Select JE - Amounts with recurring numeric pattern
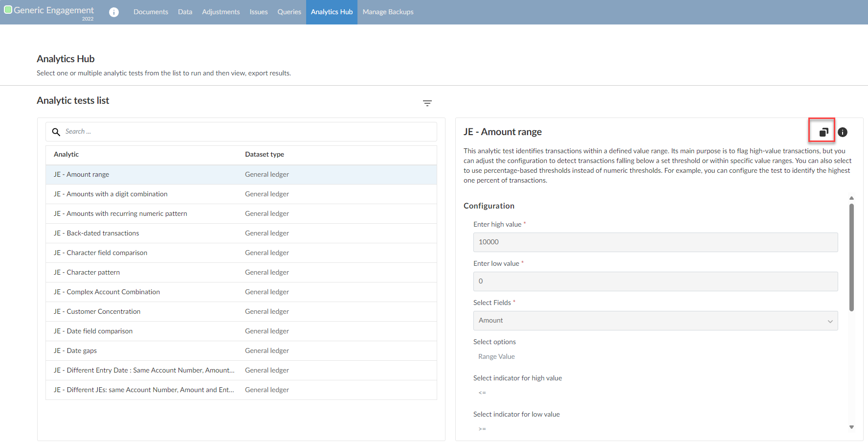 (x=241, y=214)
